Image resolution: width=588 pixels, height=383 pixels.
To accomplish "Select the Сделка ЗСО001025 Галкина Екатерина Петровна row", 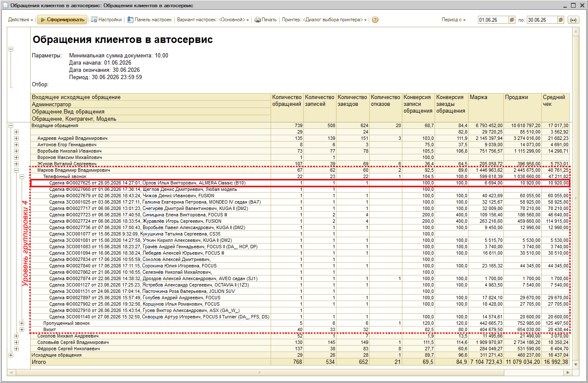I will (x=300, y=202).
